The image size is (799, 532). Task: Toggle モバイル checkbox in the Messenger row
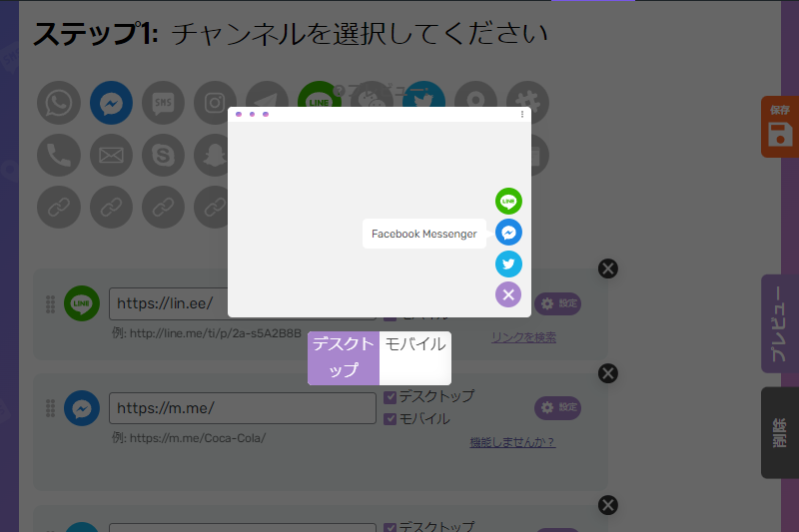[390, 419]
